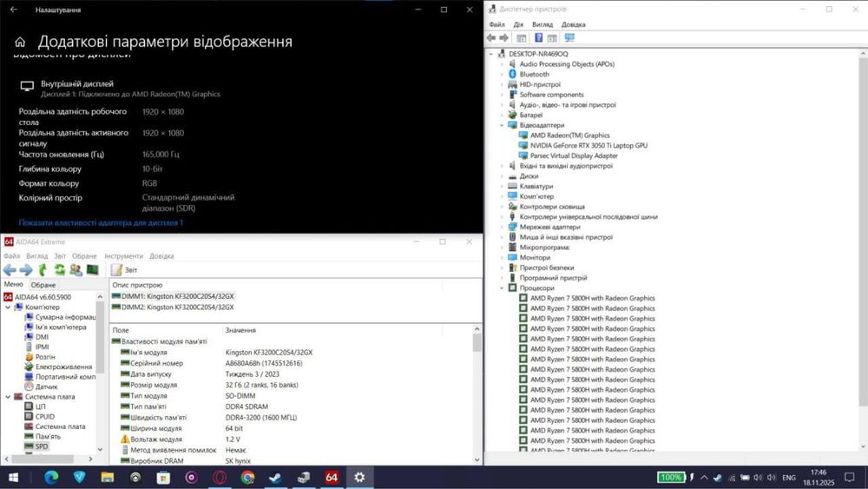
Task: Open the Microsoft Store taskbar icon
Action: (x=163, y=477)
